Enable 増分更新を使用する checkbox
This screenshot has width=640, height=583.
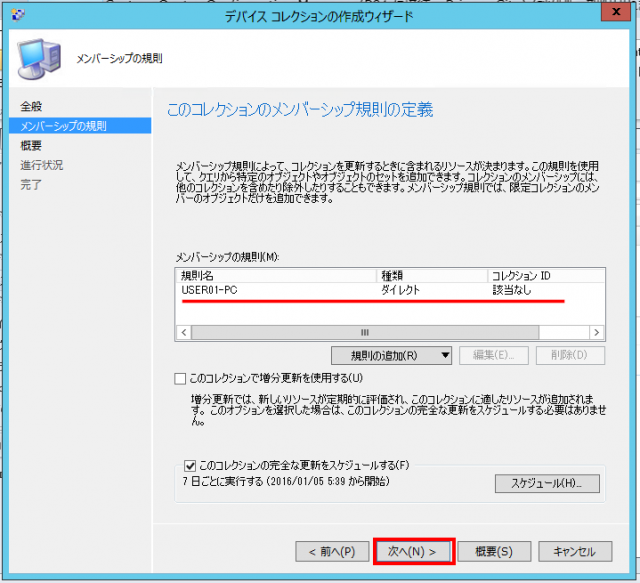[x=180, y=378]
